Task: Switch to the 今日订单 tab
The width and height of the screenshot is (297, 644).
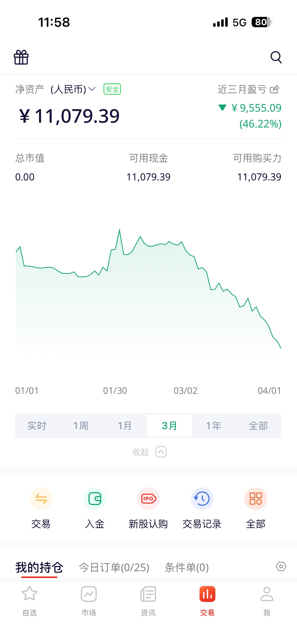Action: (x=114, y=568)
